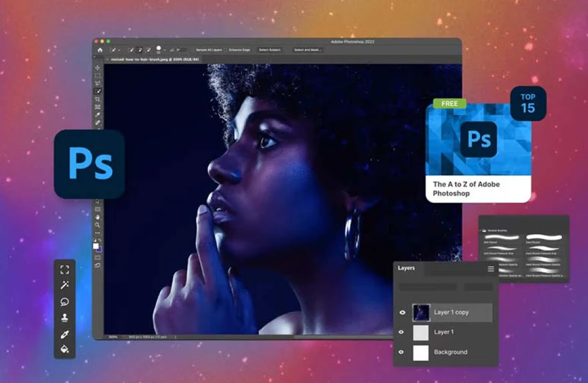Click the Home icon in options bar
Viewport: 588px width, 383px height.
100,50
